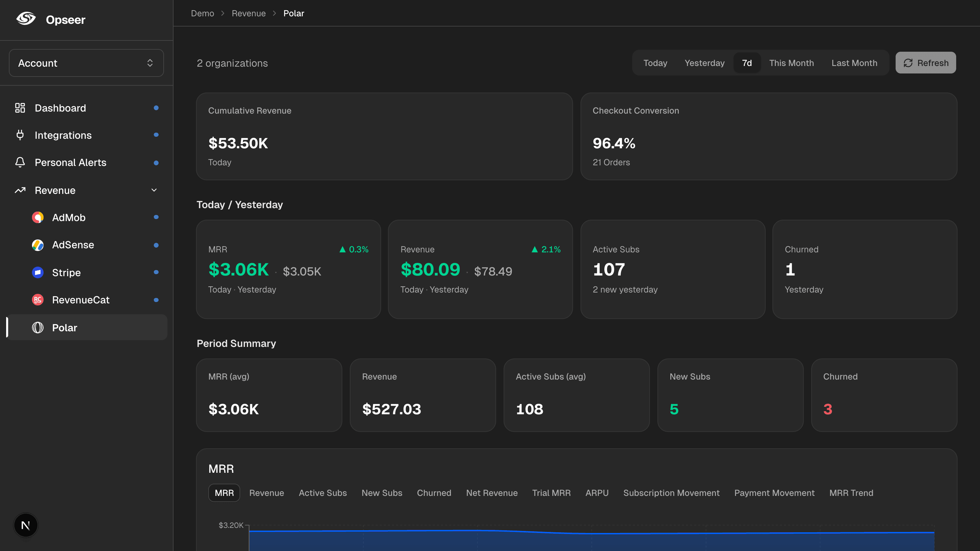This screenshot has width=980, height=551.
Task: Open Stripe revenue page
Action: (x=86, y=272)
